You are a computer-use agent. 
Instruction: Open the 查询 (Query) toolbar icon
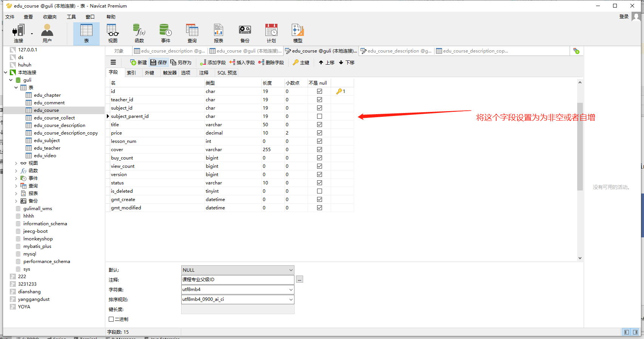[192, 34]
